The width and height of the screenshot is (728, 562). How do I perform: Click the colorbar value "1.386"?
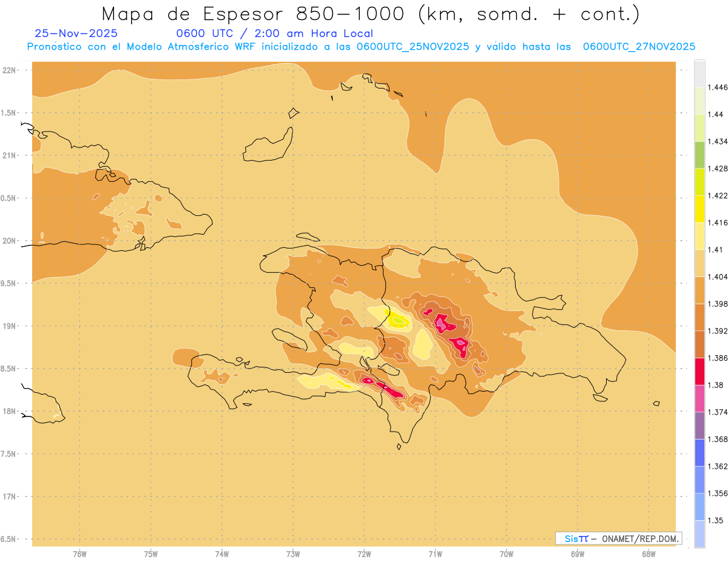(x=718, y=358)
